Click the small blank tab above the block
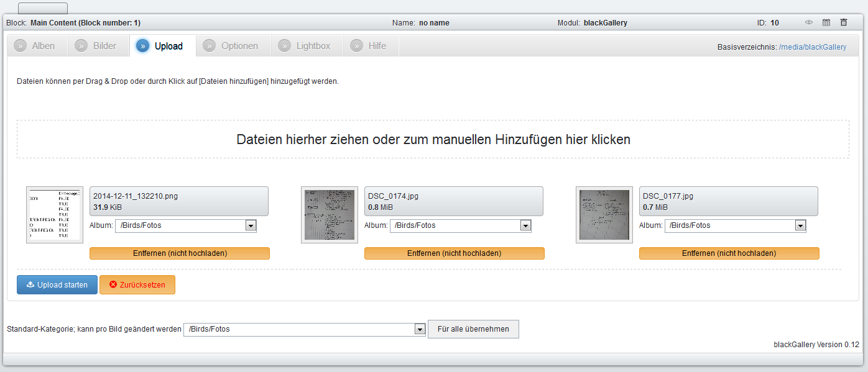This screenshot has height=372, width=868. point(43,9)
